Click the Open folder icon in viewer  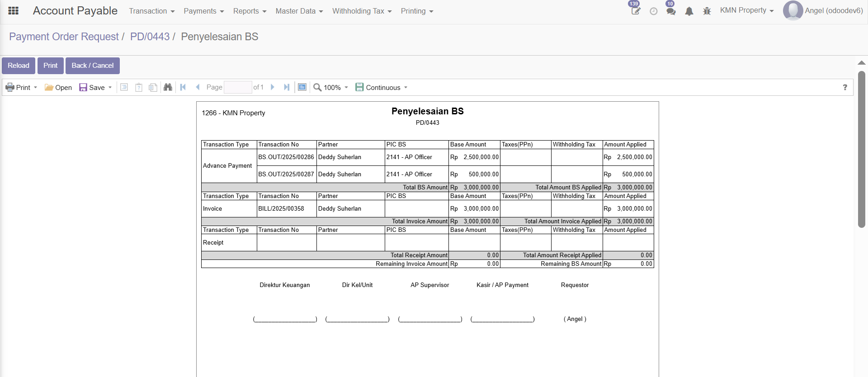(49, 87)
